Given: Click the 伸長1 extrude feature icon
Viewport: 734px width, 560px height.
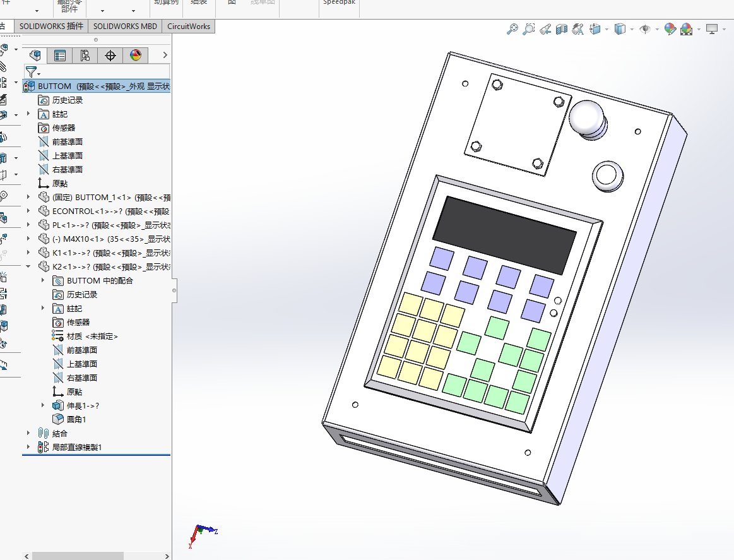Looking at the screenshot, I should [x=57, y=405].
